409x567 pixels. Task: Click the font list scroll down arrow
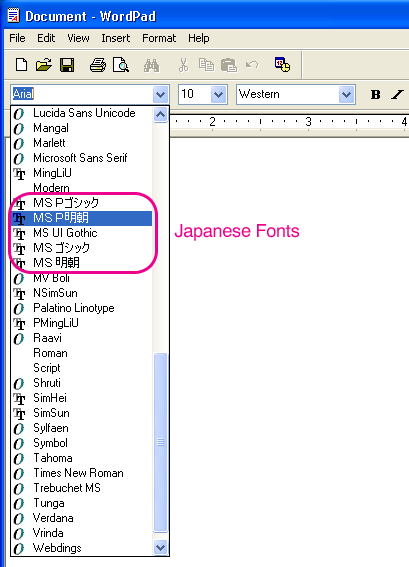pyautogui.click(x=160, y=547)
